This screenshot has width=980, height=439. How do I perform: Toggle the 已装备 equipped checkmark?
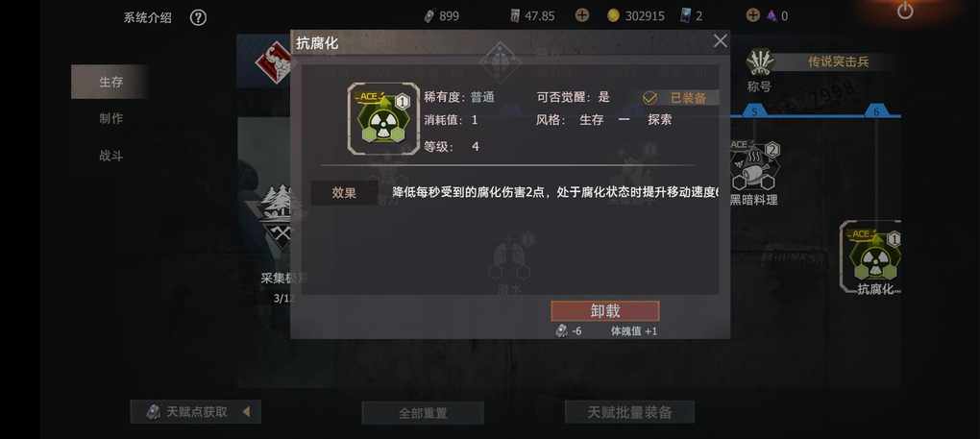(650, 98)
